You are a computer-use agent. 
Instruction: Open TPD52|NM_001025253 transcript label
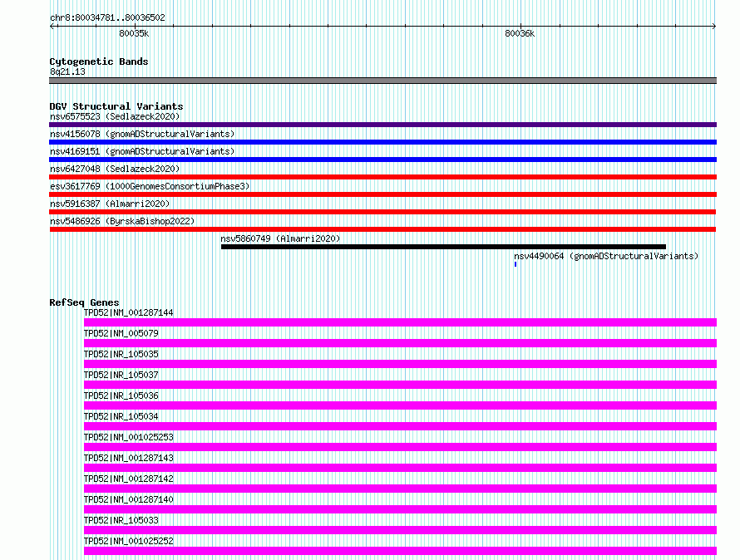[x=128, y=437]
